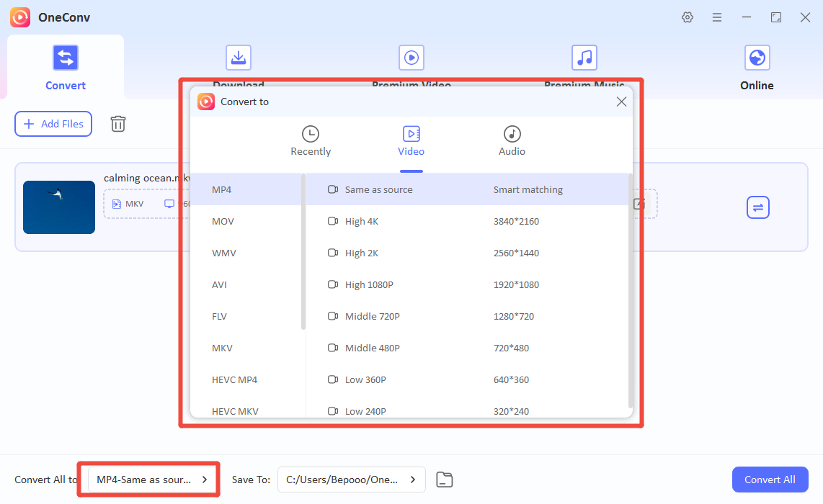Screen dimensions: 823x504
Task: Click the trash icon to clear files
Action: click(x=117, y=123)
